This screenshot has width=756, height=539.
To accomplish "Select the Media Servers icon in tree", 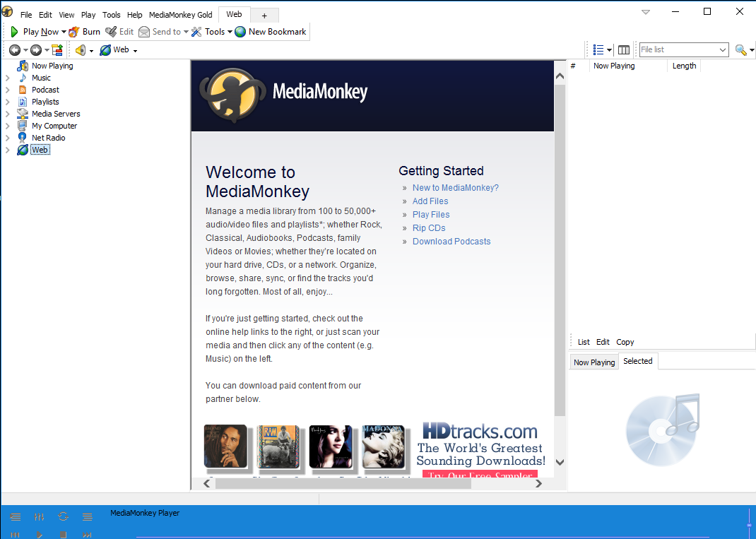I will point(23,114).
